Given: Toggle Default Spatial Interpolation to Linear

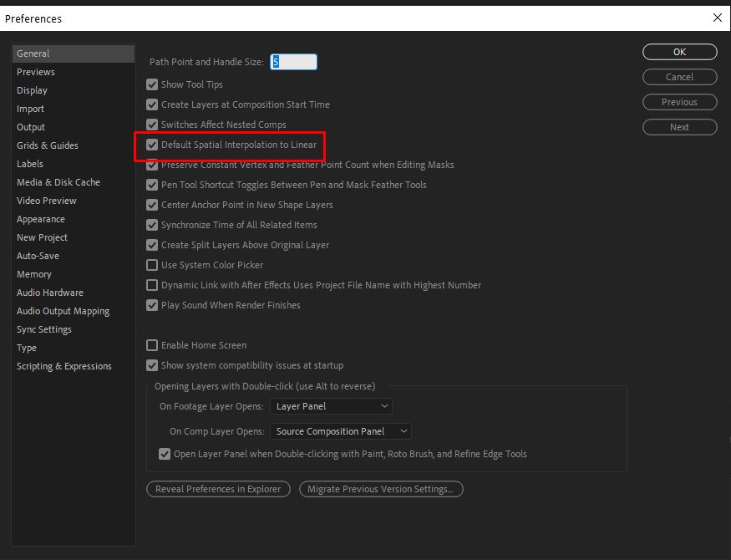Looking at the screenshot, I should [152, 145].
